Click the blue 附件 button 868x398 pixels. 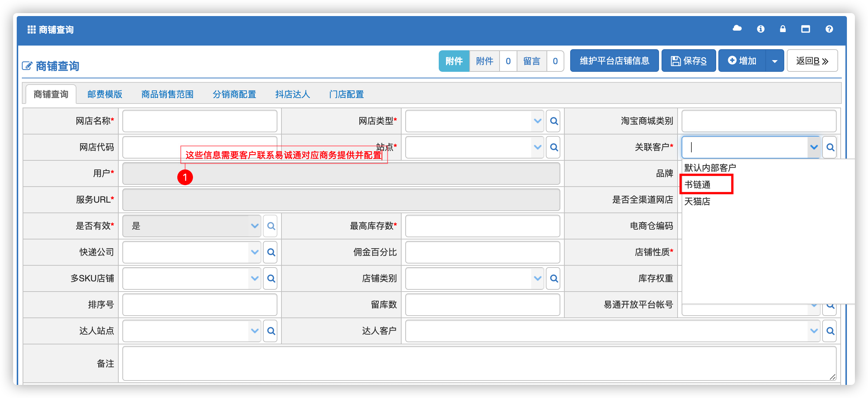pyautogui.click(x=454, y=61)
